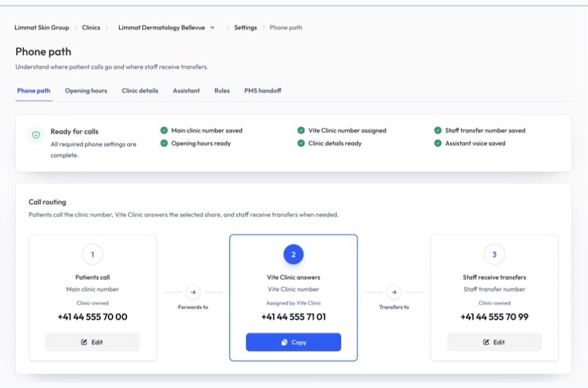Click the Forwards to arrow icon
Viewport: 588px width, 388px height.
point(193,292)
